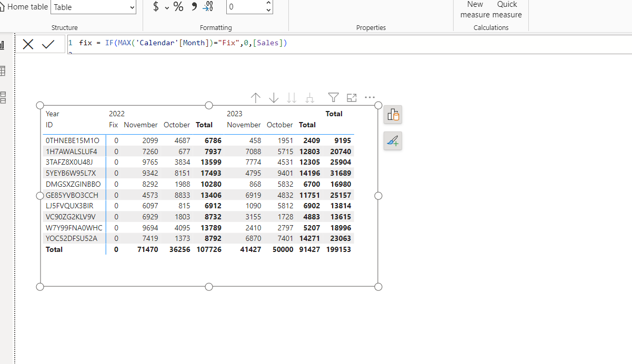Image resolution: width=632 pixels, height=364 pixels.
Task: Increase decimal places with up stepper
Action: tap(269, 4)
